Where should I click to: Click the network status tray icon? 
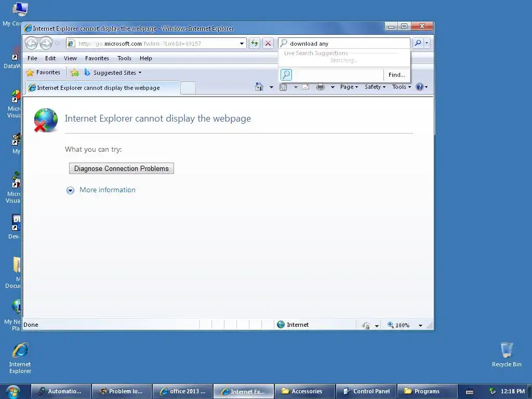tap(492, 392)
